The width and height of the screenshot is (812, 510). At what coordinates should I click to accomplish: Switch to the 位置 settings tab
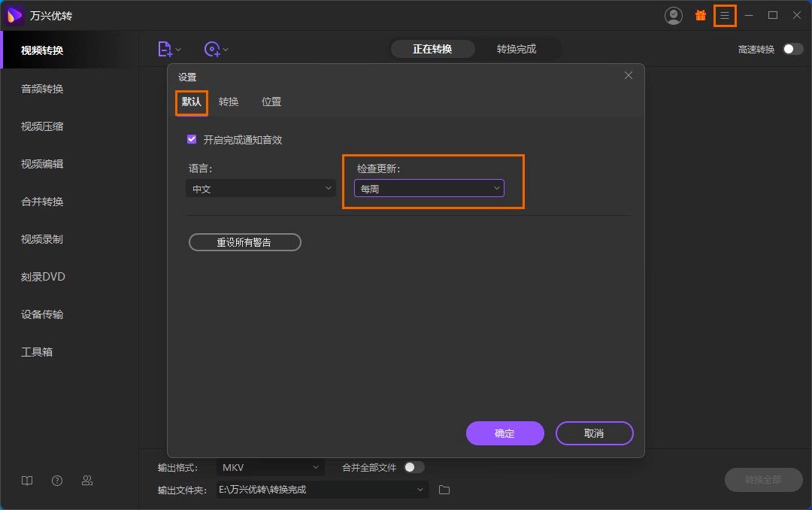271,102
